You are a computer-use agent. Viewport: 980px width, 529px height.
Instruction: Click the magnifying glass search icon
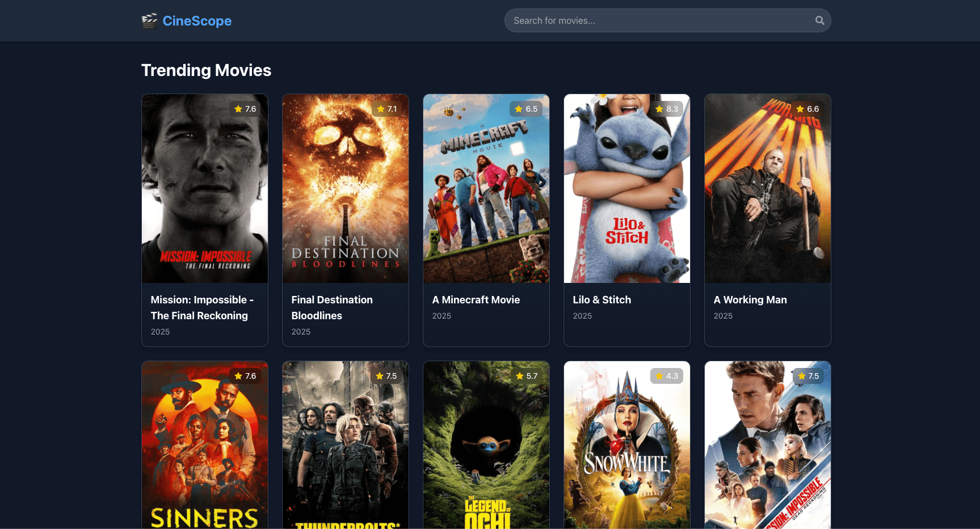[819, 20]
